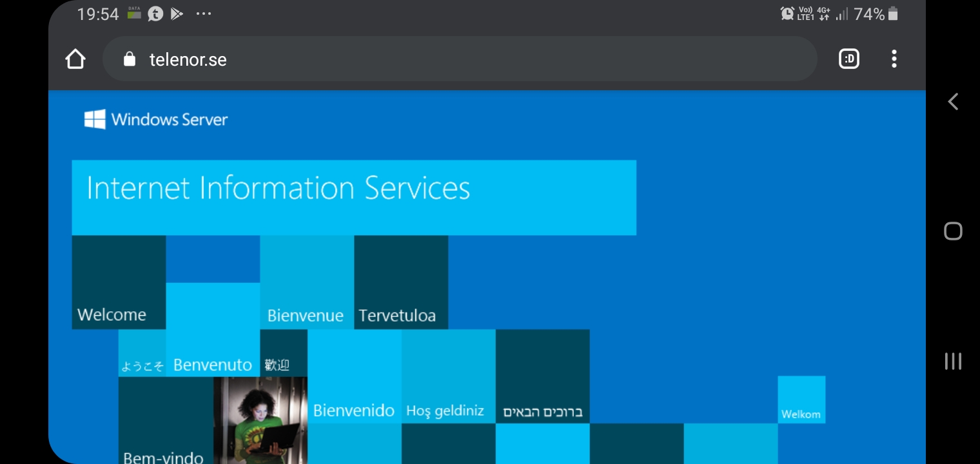The height and width of the screenshot is (464, 980).
Task: Tap the battery status icon
Action: 893,14
